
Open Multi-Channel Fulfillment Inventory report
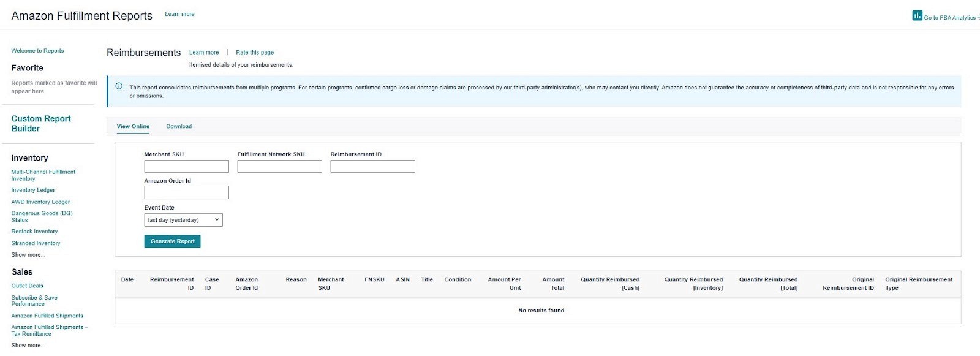coord(43,175)
